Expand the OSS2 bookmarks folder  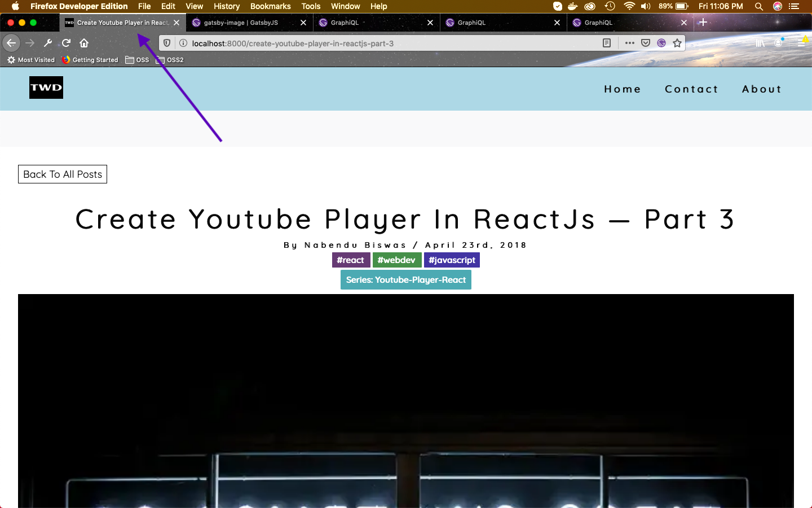coord(170,60)
